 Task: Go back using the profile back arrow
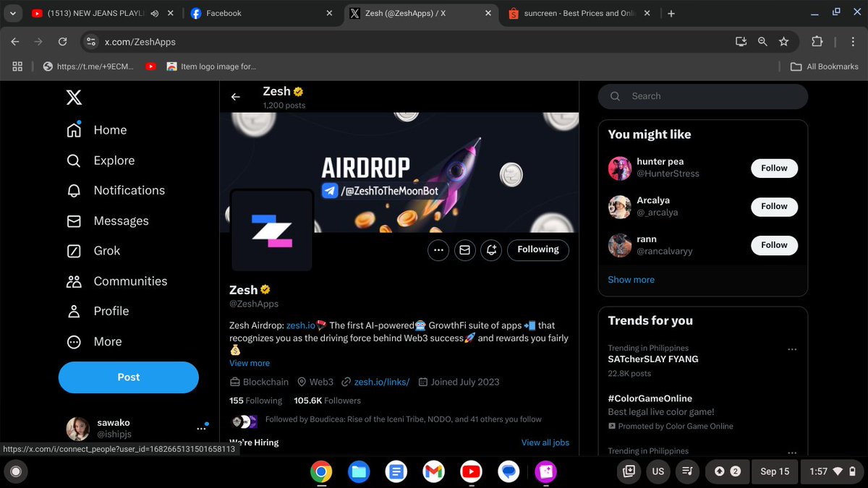(x=235, y=97)
